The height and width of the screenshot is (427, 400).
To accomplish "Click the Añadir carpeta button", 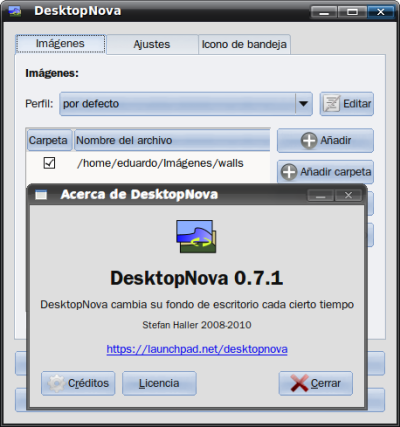I will click(325, 172).
